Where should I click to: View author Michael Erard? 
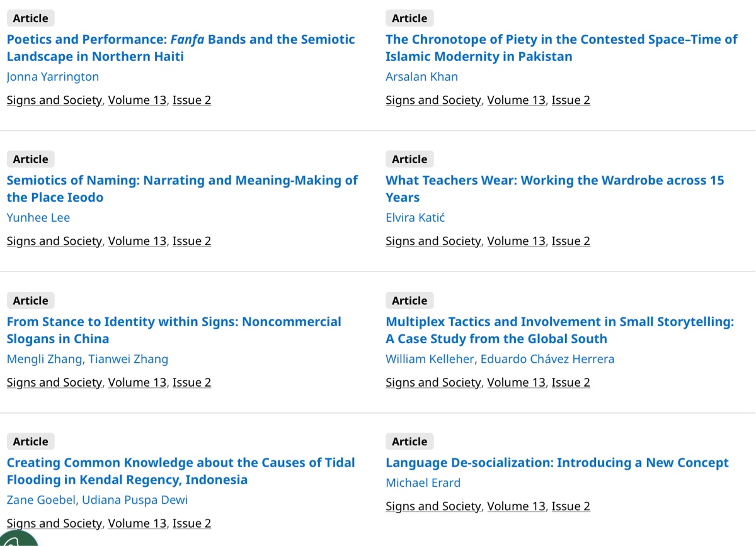pos(423,483)
